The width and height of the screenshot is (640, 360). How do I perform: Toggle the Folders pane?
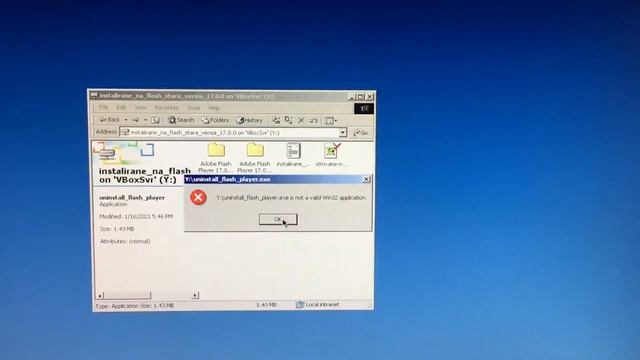[215, 120]
